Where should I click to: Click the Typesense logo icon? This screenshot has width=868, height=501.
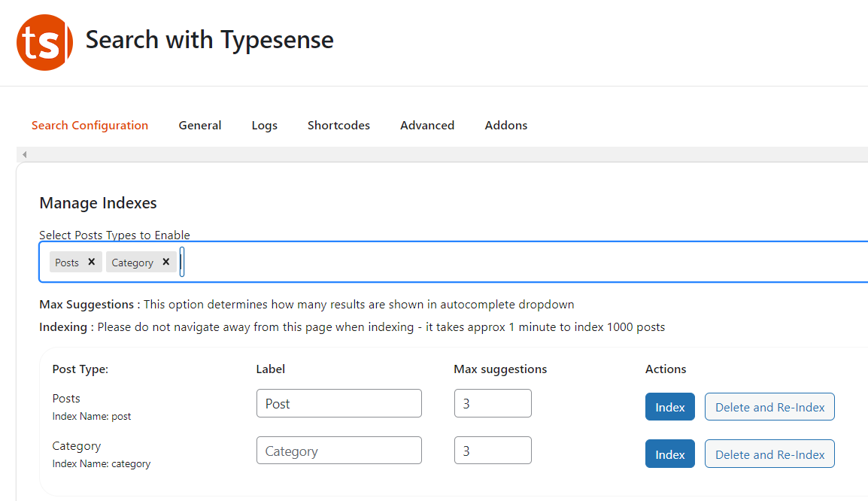point(44,43)
